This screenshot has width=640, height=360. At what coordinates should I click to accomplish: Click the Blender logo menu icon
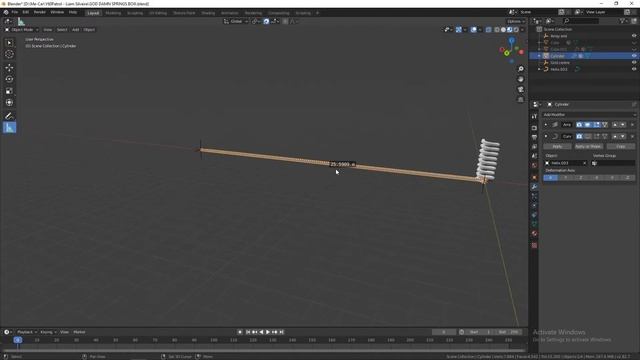point(6,12)
